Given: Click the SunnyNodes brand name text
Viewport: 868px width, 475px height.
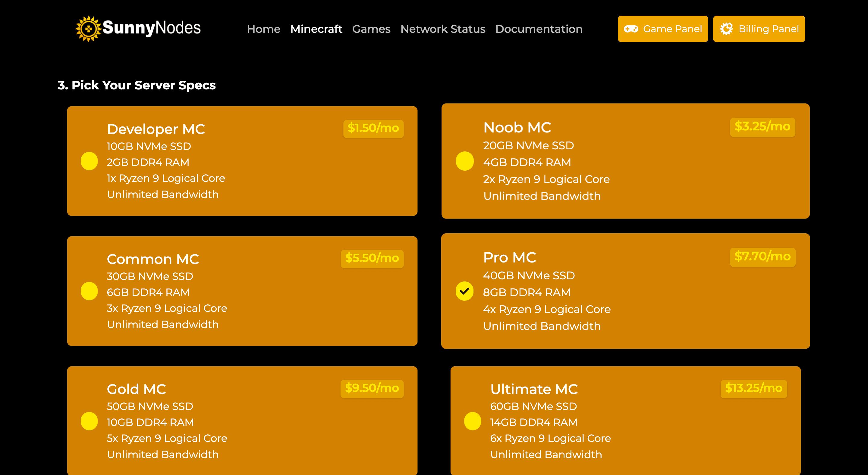Looking at the screenshot, I should (151, 28).
